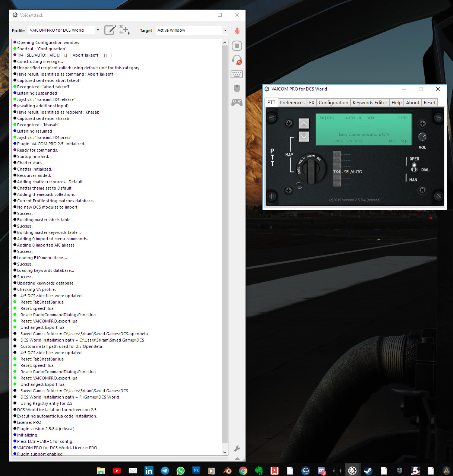The height and width of the screenshot is (476, 453).
Task: Toggle the headset with red prohibition icon
Action: [x=237, y=60]
